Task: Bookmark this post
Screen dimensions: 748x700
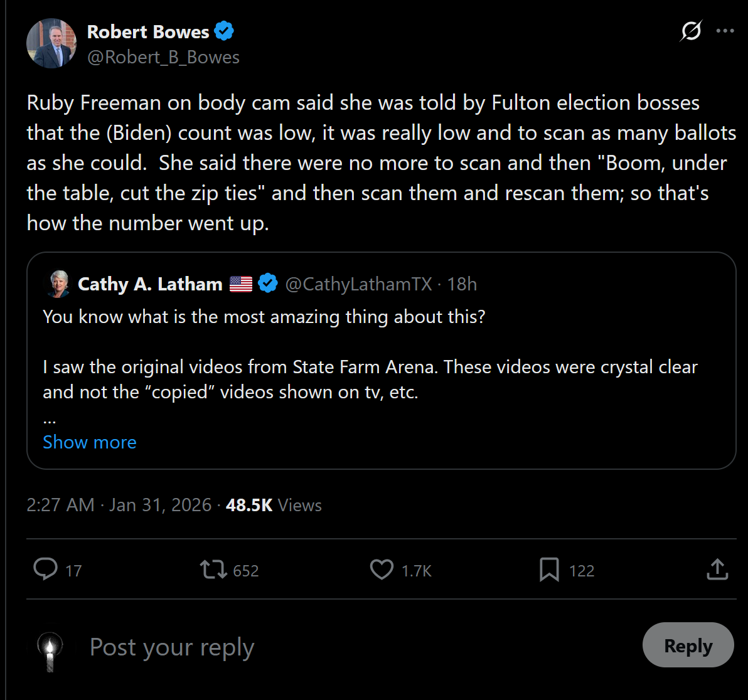Action: click(x=549, y=570)
